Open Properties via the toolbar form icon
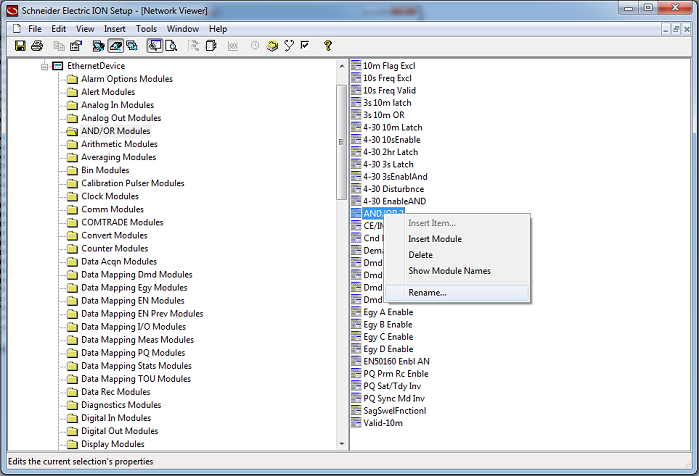The width and height of the screenshot is (699, 476). [x=76, y=45]
